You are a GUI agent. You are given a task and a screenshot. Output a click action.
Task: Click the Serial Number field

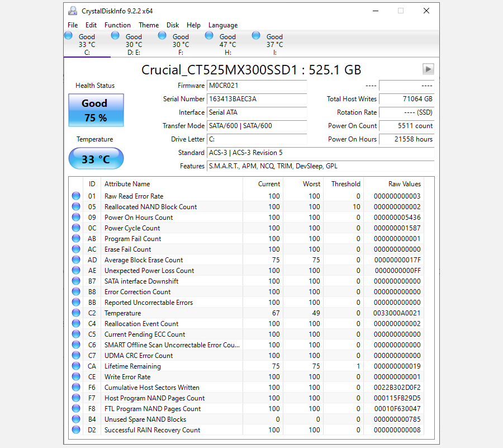pyautogui.click(x=257, y=99)
